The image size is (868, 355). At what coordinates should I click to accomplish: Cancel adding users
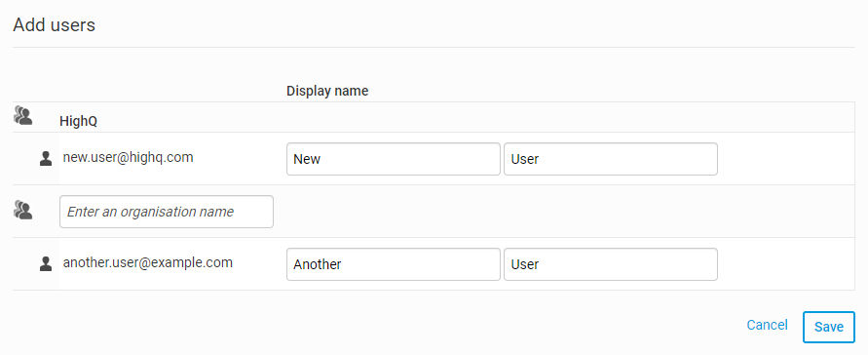pos(767,325)
